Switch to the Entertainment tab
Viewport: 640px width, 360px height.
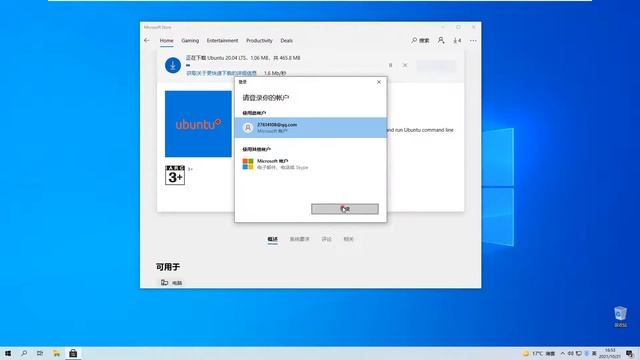click(222, 40)
